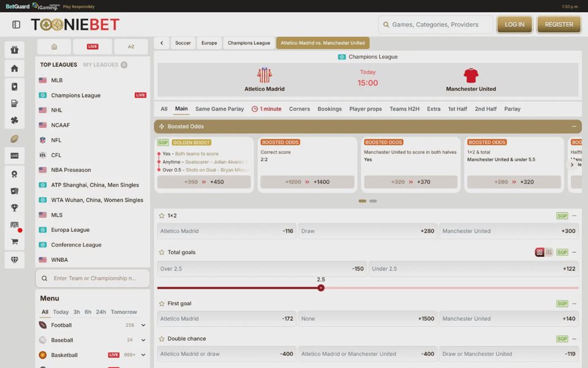Go back using the left arrow breadcrumb
Viewport: 588px width, 368px height.
[162, 43]
